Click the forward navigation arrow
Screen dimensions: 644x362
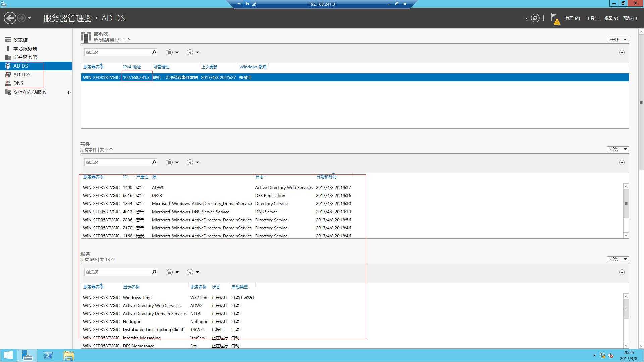pyautogui.click(x=21, y=18)
